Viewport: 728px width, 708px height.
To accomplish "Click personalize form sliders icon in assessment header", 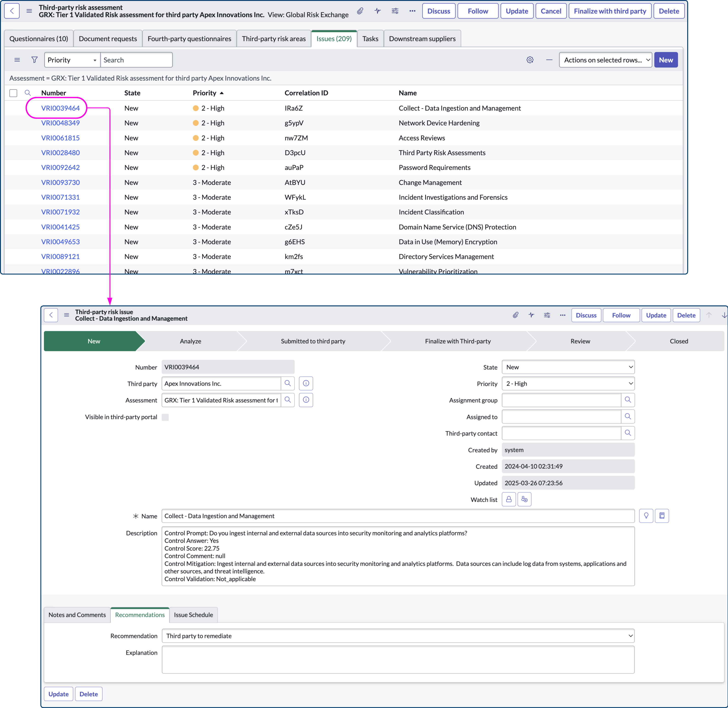I will pos(395,11).
